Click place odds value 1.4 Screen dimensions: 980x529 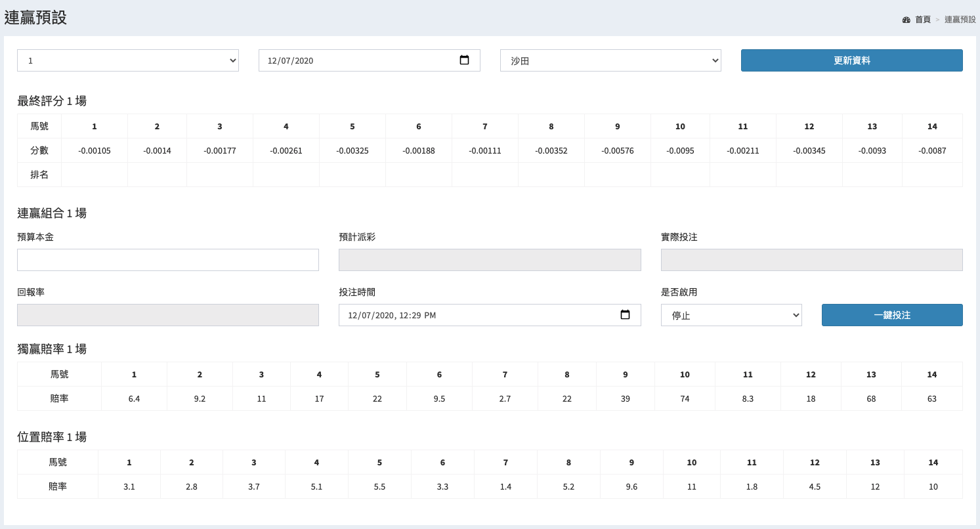505,486
